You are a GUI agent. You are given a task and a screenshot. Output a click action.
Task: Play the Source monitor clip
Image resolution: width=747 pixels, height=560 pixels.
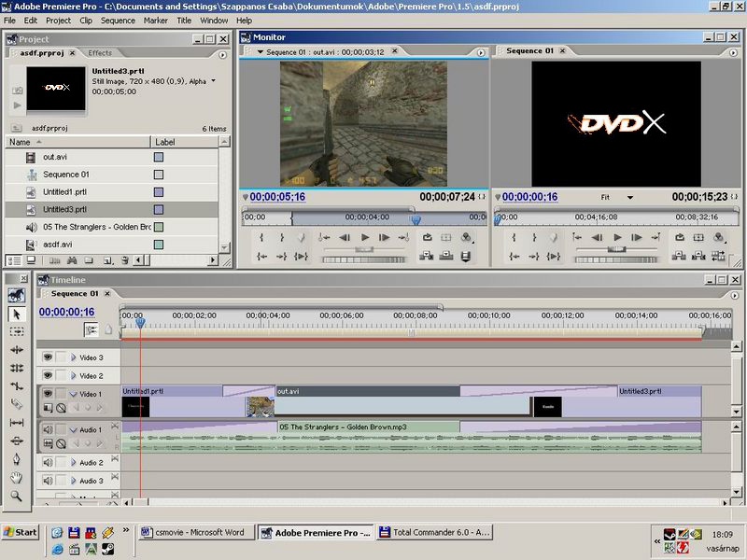click(x=365, y=237)
